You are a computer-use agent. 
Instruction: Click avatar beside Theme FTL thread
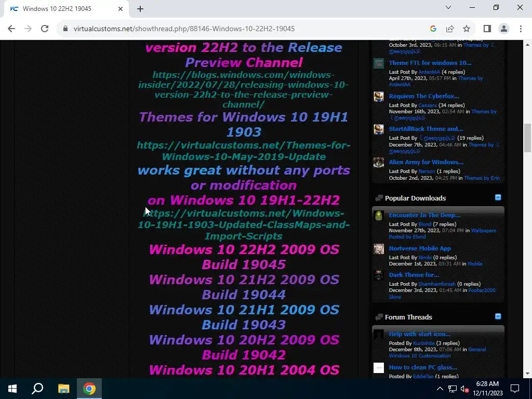click(379, 63)
